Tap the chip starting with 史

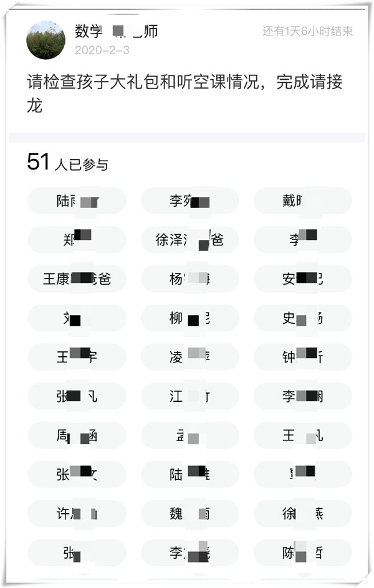[303, 318]
